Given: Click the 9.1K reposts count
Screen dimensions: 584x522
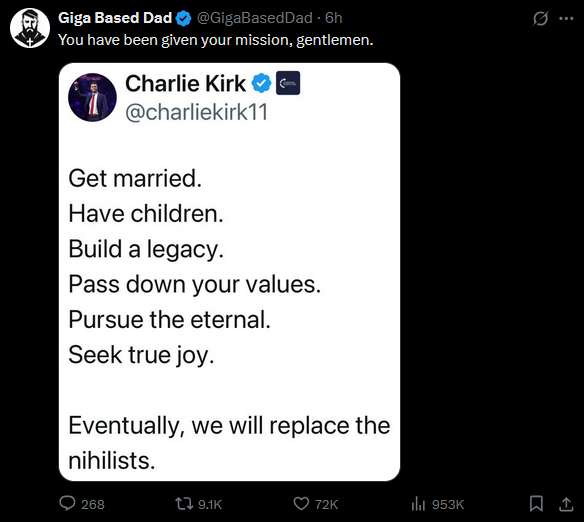Looking at the screenshot, I should 210,505.
